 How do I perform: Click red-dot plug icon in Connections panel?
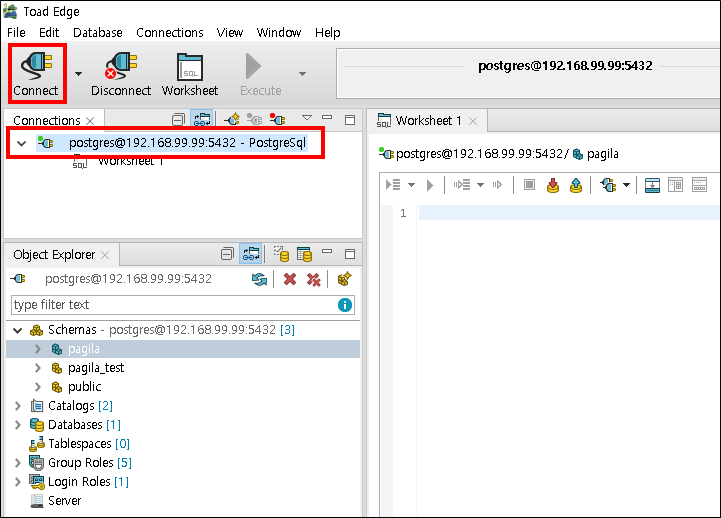[277, 120]
